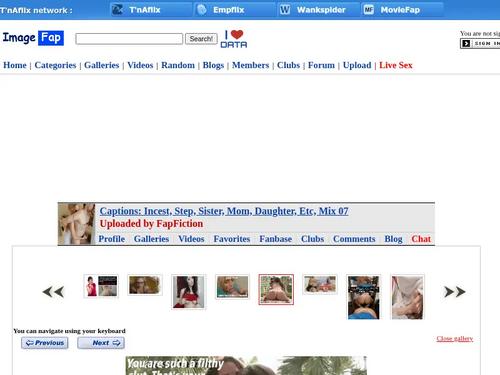The width and height of the screenshot is (500, 375).
Task: Open the I heart DATA logo link
Action: tap(234, 39)
